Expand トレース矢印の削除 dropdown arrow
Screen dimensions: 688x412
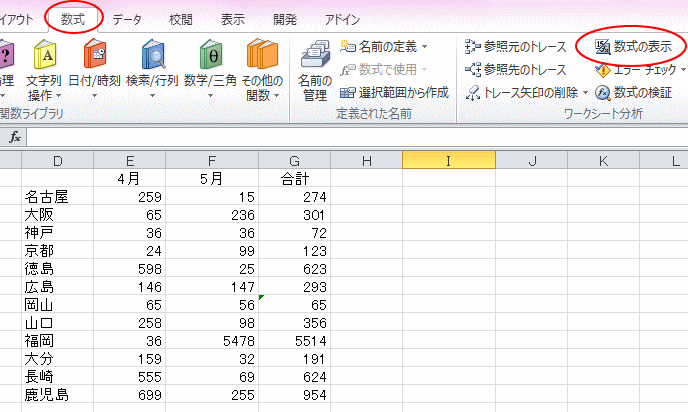click(585, 93)
